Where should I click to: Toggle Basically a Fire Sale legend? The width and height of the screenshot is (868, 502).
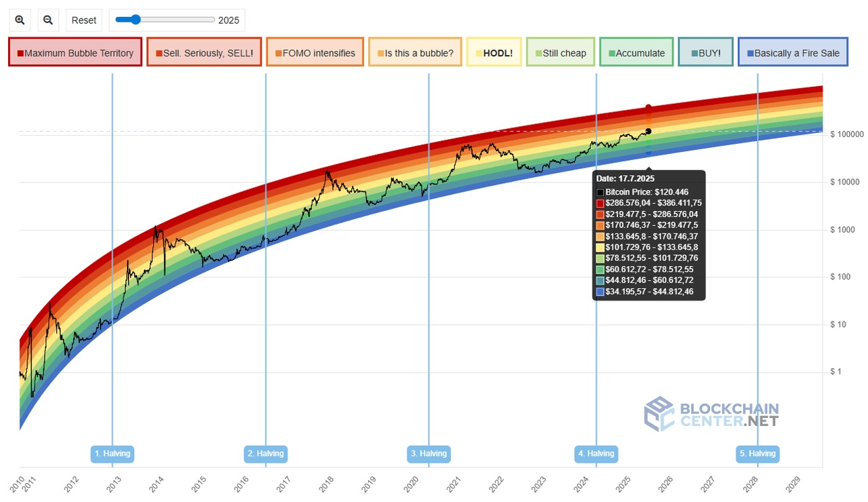tap(793, 52)
